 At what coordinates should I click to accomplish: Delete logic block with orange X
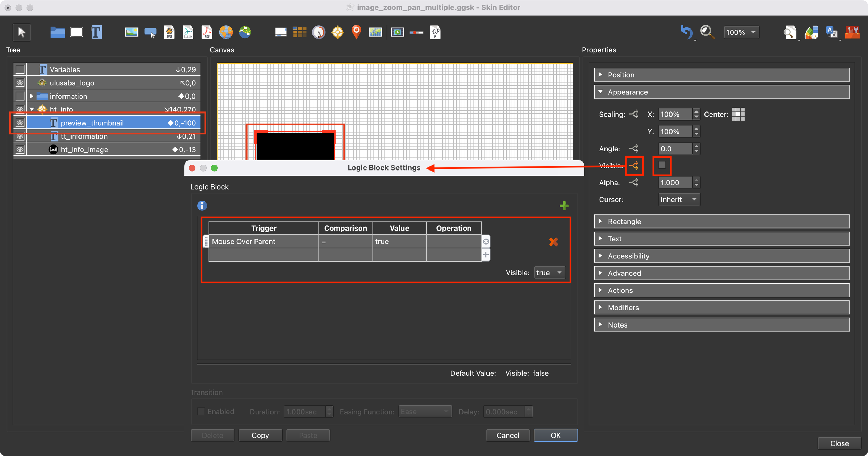tap(553, 242)
